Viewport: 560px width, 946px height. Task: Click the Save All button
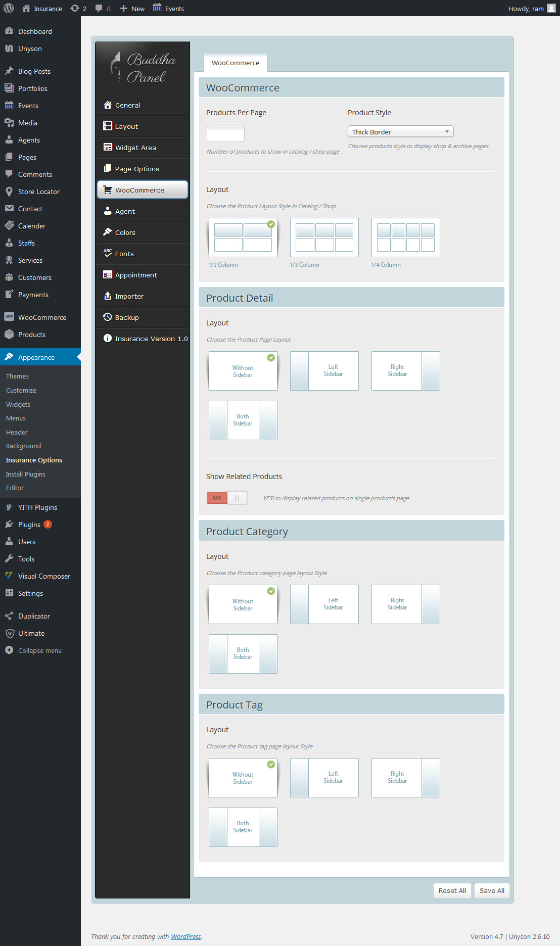[492, 890]
